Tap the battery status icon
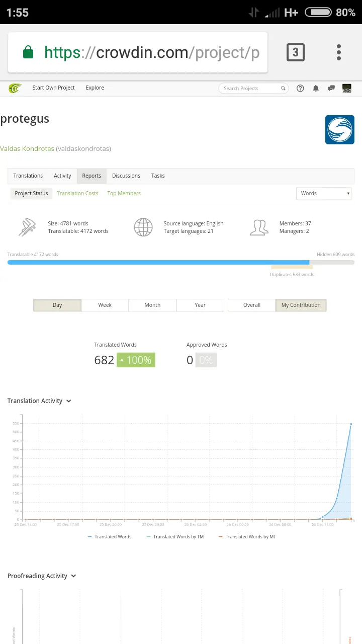362x644 pixels. pos(318,13)
